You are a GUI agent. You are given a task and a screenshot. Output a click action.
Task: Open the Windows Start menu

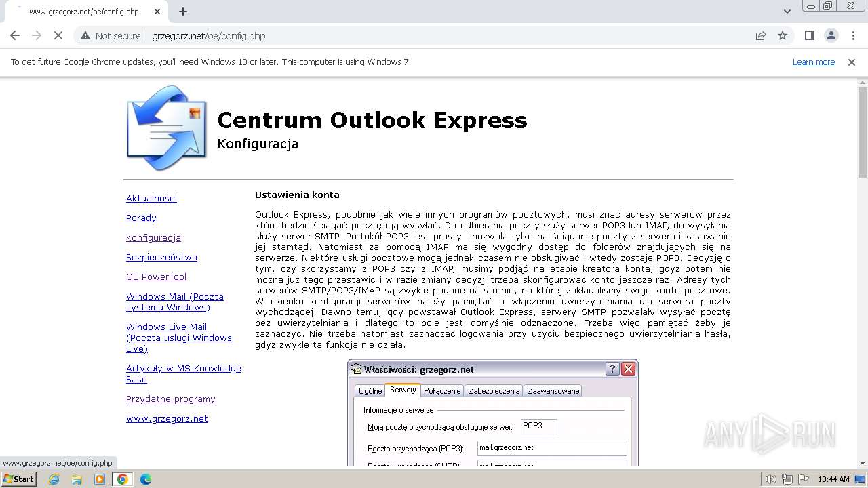(18, 479)
